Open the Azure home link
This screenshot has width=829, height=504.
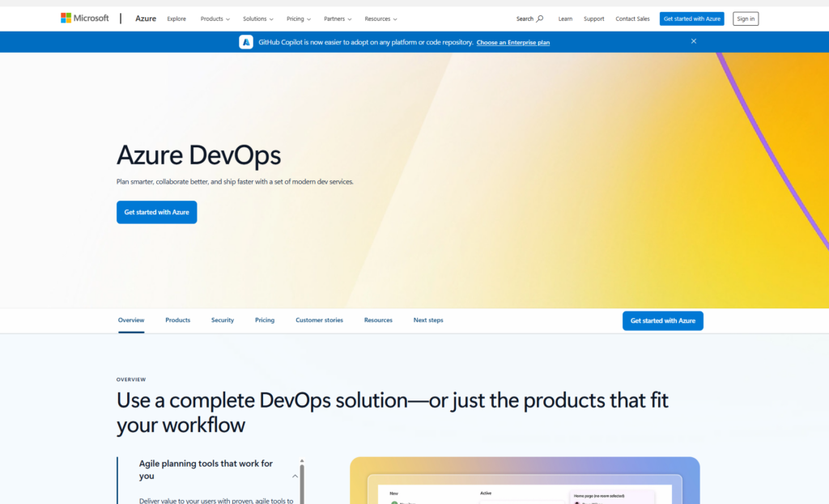click(146, 19)
